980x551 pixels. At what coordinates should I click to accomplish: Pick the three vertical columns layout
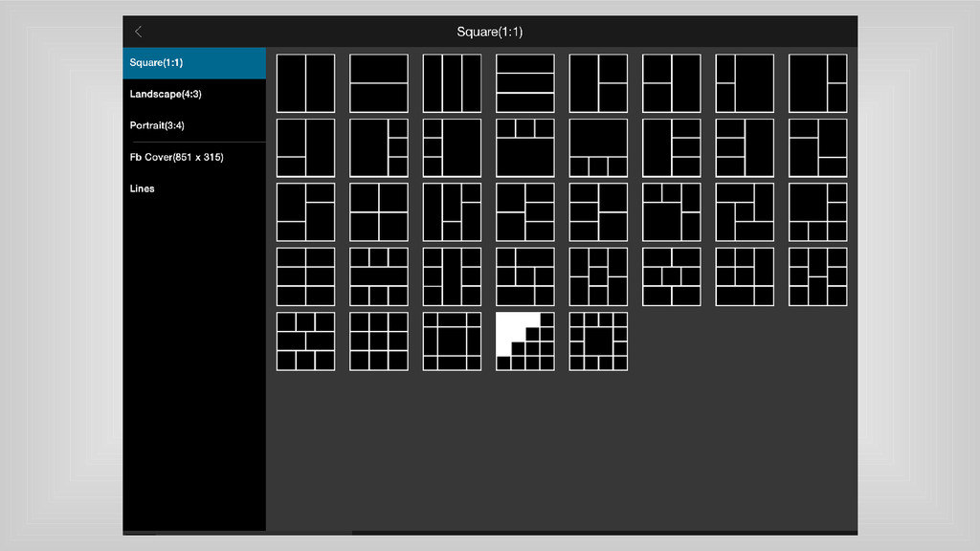[x=452, y=83]
